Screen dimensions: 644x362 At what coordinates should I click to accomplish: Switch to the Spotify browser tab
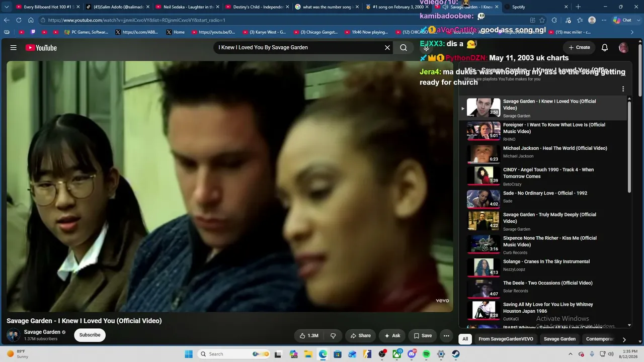point(536,7)
